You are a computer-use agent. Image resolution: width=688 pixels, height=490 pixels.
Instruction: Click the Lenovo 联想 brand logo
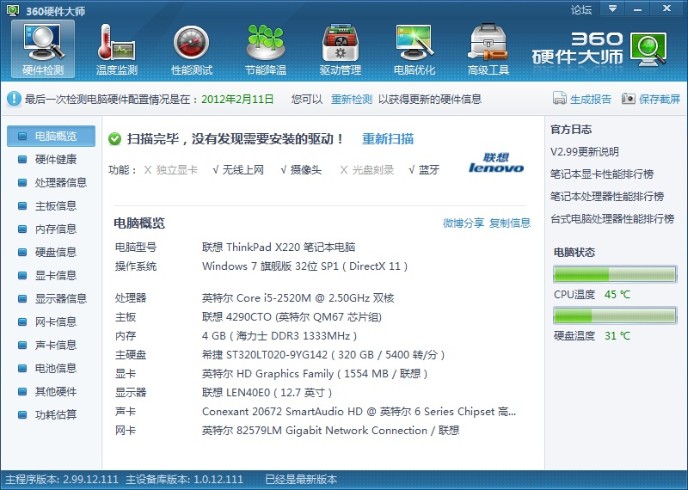[496, 163]
